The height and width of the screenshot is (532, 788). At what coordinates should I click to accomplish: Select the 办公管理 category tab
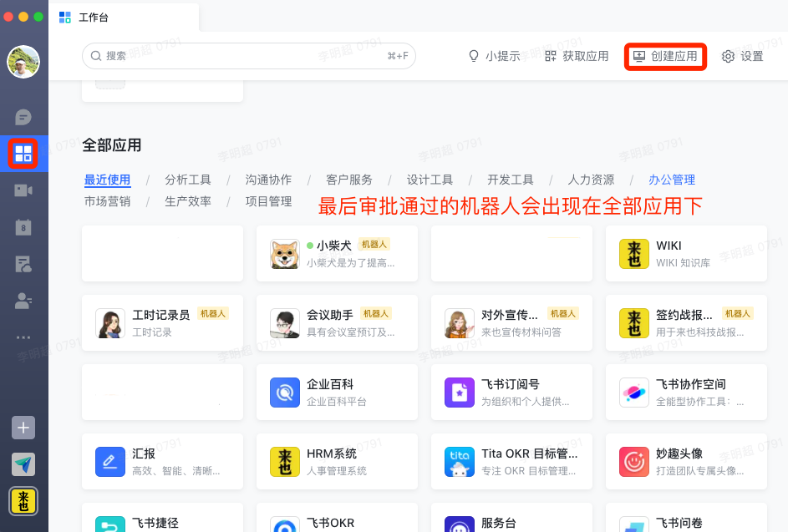pyautogui.click(x=672, y=180)
